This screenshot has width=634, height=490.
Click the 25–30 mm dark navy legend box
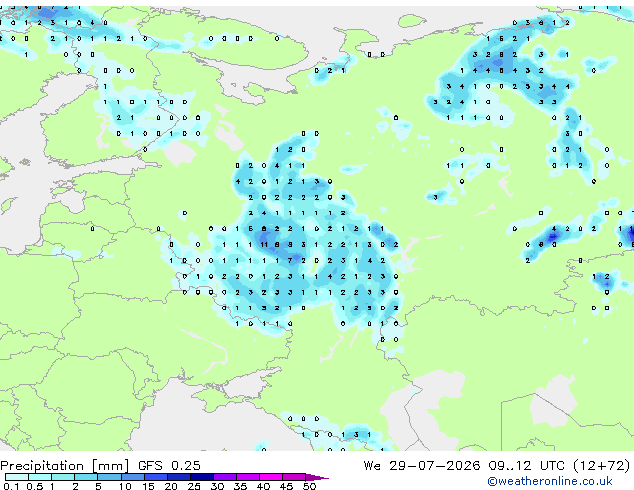tap(202, 477)
